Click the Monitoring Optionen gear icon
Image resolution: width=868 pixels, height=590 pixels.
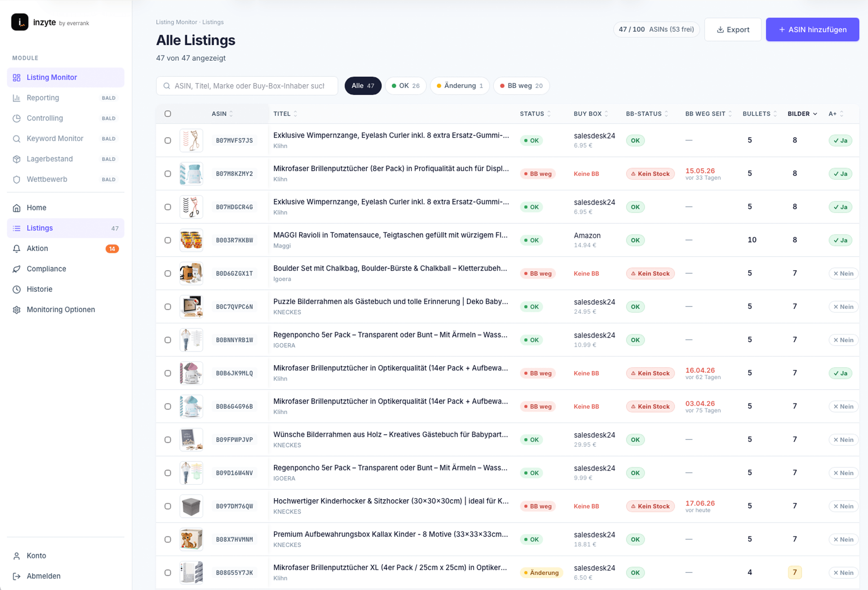17,310
